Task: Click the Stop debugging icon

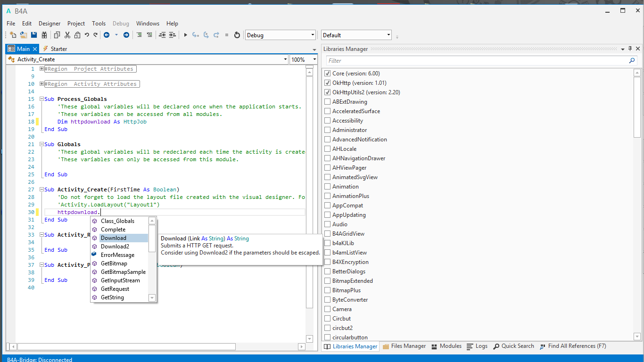Action: coord(226,35)
